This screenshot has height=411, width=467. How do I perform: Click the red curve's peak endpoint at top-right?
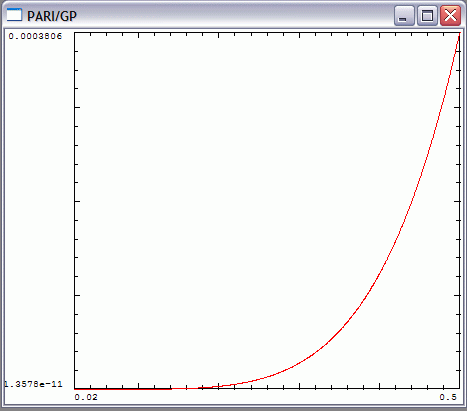click(459, 35)
